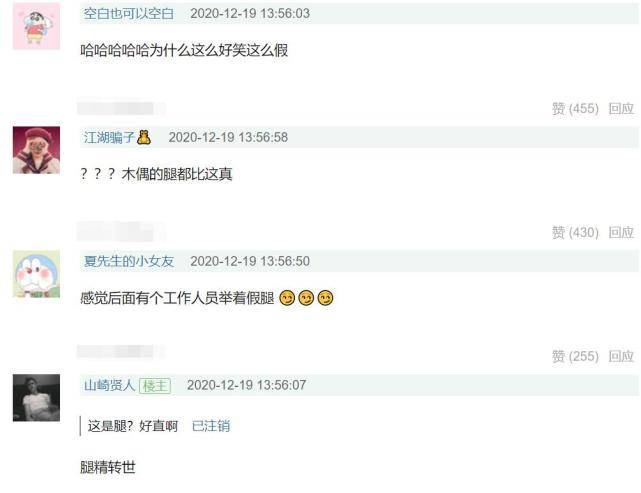Open 夏先生的小女友's Doraemon avatar
Image resolution: width=641 pixels, height=493 pixels.
(x=36, y=274)
